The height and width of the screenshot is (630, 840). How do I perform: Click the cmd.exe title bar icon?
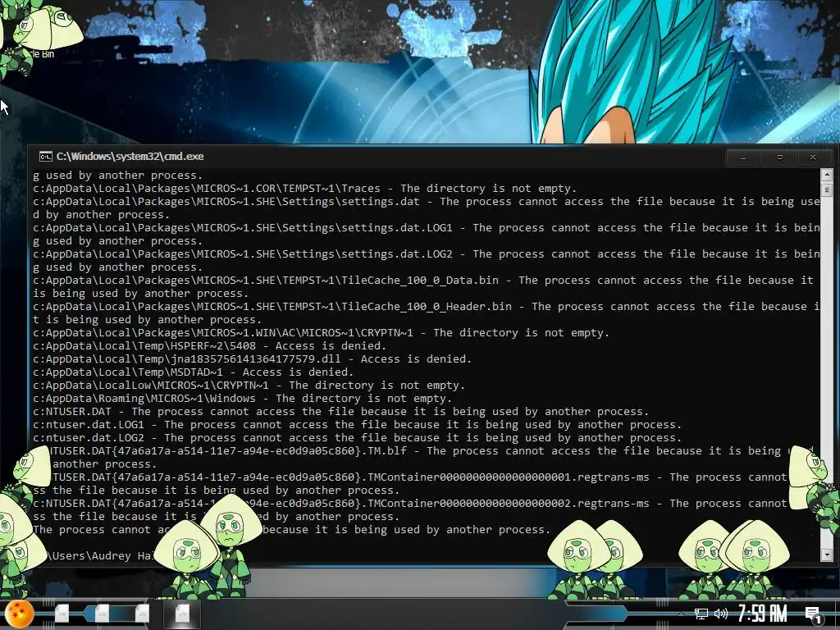point(46,157)
